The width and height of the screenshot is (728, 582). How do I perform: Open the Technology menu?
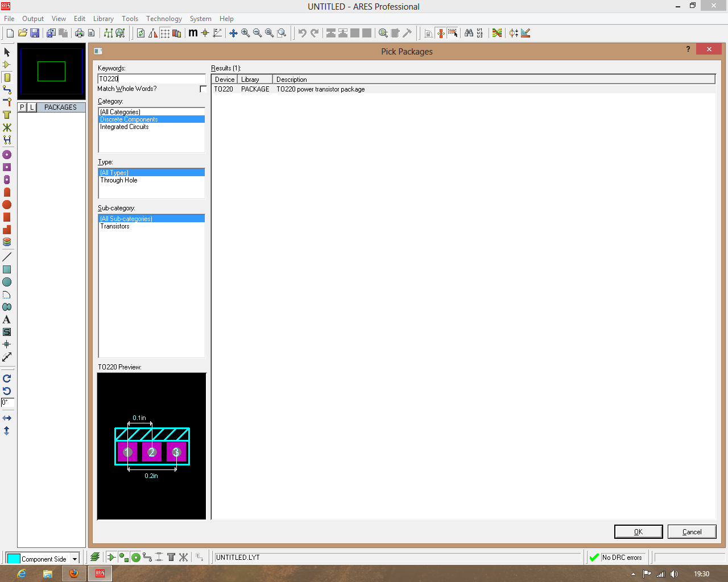164,19
